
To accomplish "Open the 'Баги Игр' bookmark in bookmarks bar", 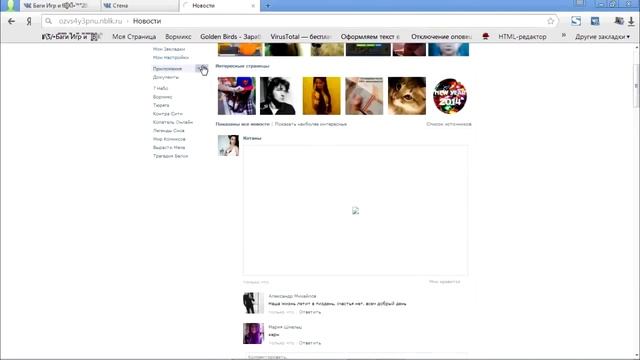I will [72, 37].
